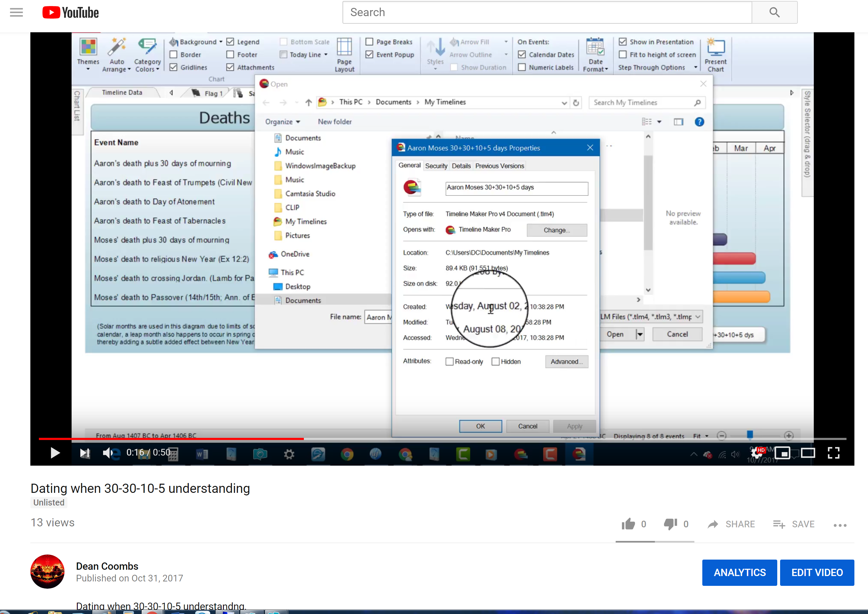Open YouTube hamburger menu
Viewport: 868px width, 614px height.
pyautogui.click(x=16, y=12)
